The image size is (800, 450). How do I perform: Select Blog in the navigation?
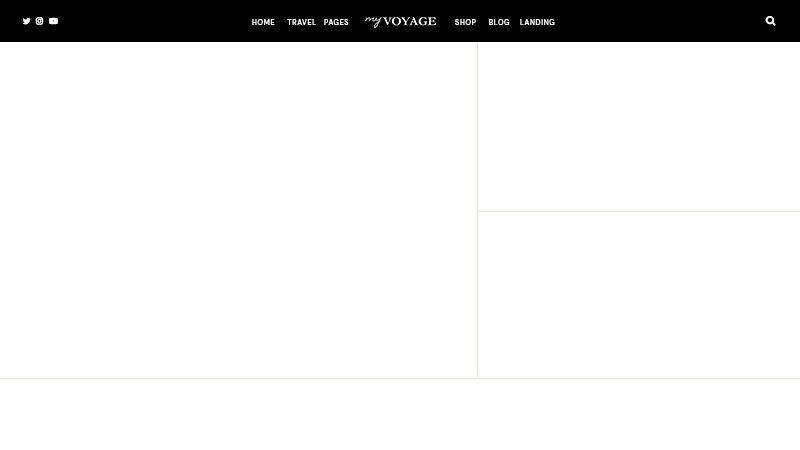tap(499, 22)
